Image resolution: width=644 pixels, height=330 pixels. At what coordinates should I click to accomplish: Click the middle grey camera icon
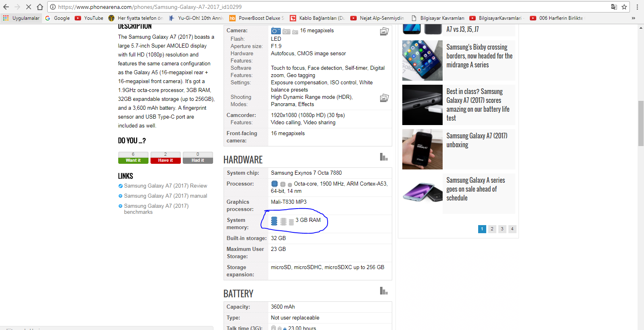tap(286, 31)
